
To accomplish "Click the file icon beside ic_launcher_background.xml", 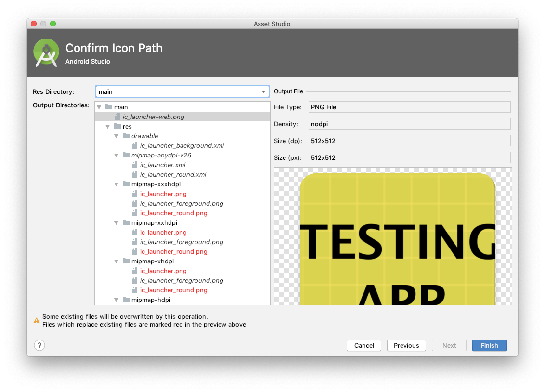I will point(135,145).
